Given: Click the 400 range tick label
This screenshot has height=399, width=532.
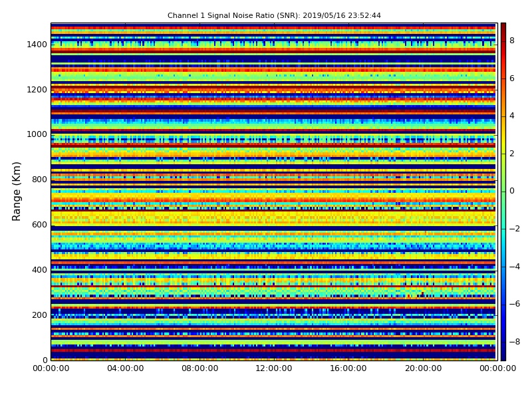Looking at the screenshot, I should pyautogui.click(x=39, y=270).
